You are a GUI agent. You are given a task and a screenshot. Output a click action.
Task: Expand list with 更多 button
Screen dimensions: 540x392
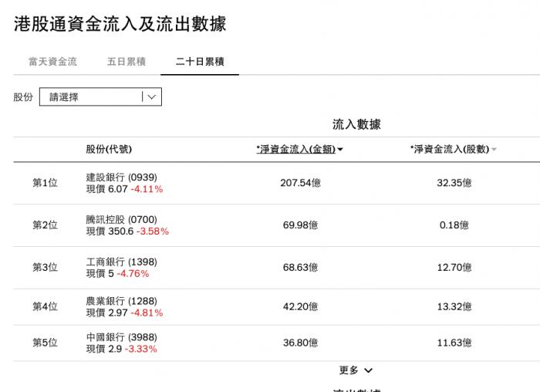(349, 370)
